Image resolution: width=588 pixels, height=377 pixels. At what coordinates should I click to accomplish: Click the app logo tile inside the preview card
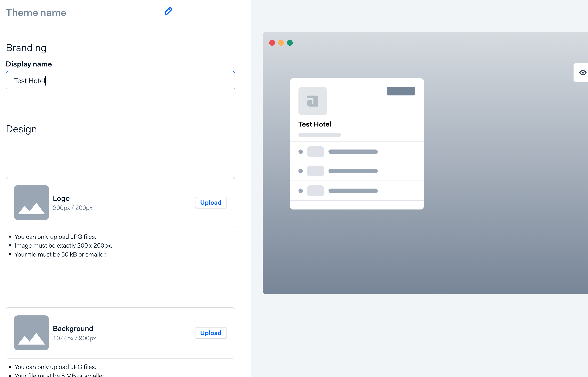[x=313, y=101]
